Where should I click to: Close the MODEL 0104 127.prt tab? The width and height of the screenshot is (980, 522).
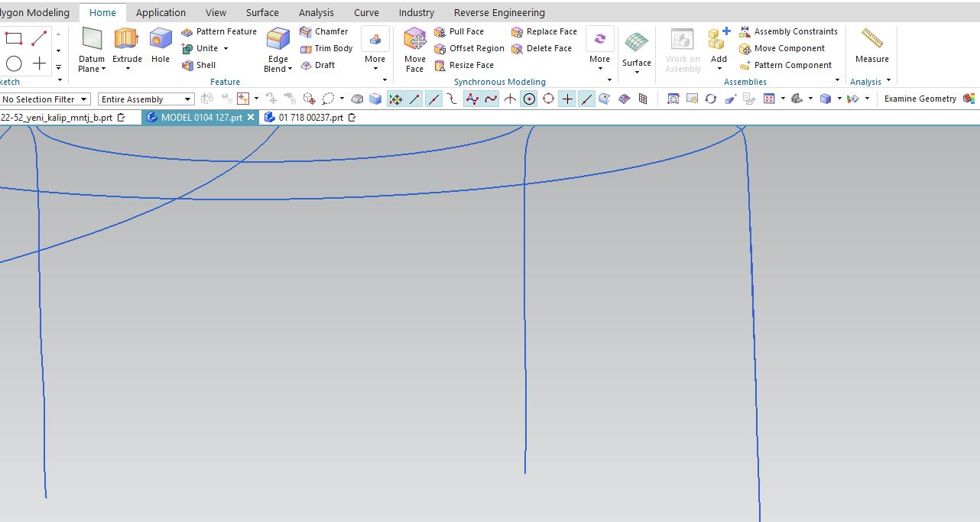coord(251,118)
